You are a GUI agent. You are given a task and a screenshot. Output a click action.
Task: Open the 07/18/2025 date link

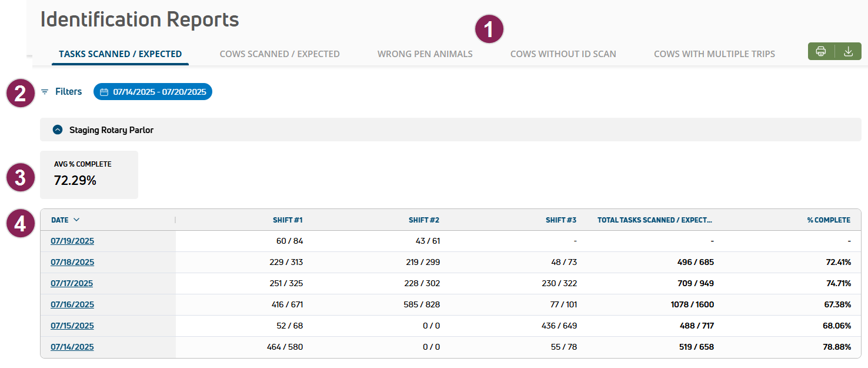pos(72,262)
